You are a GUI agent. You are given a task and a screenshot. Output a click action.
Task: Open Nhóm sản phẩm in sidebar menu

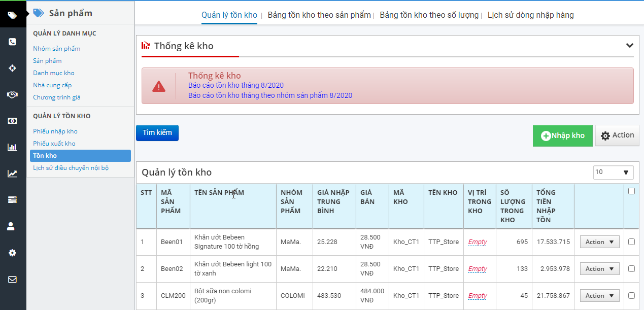[57, 49]
